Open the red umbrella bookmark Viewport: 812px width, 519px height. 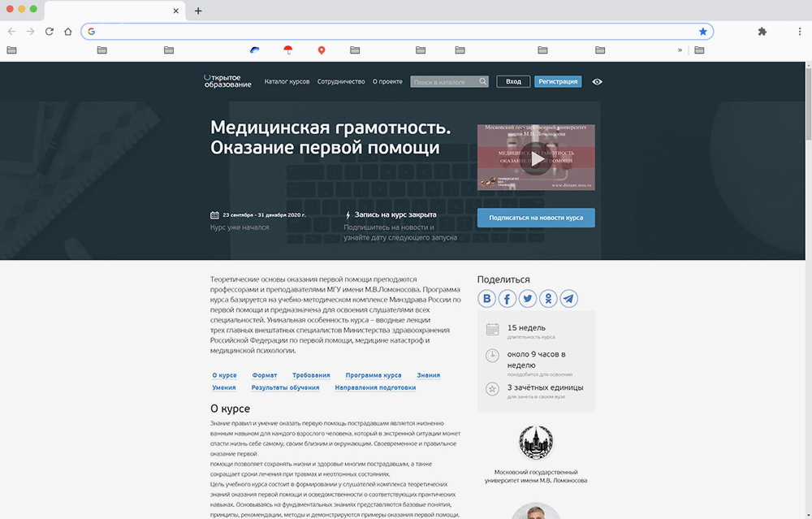[288, 50]
